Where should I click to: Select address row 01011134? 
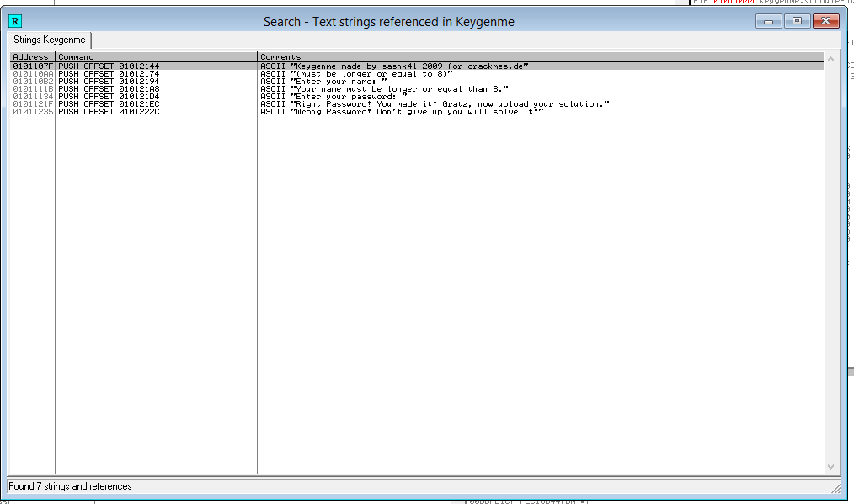click(x=33, y=97)
